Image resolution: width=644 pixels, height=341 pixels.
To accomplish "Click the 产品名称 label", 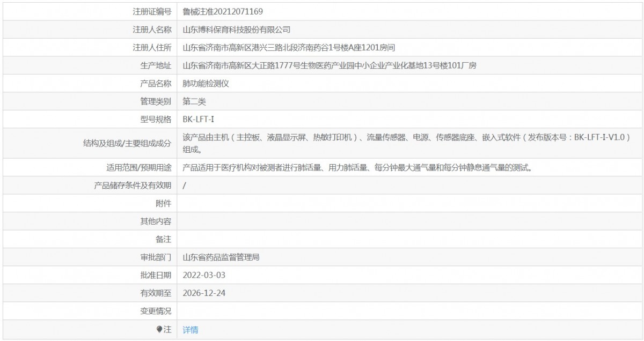I will coord(156,84).
